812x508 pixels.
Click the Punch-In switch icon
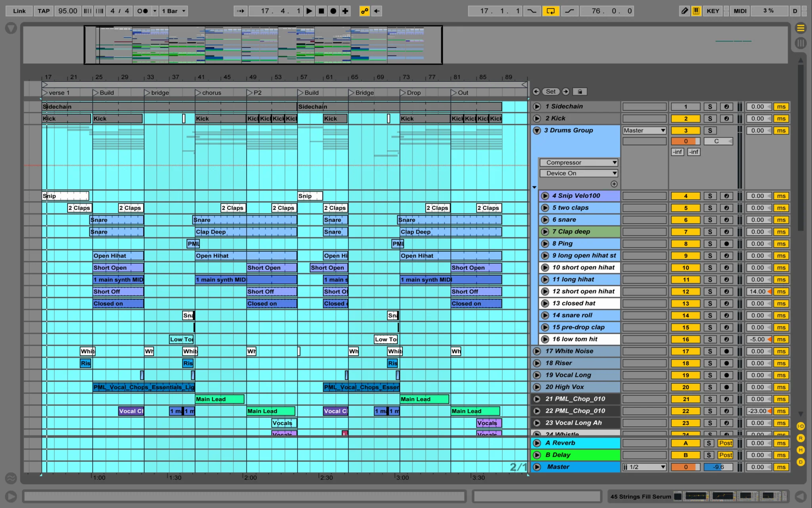tap(532, 11)
